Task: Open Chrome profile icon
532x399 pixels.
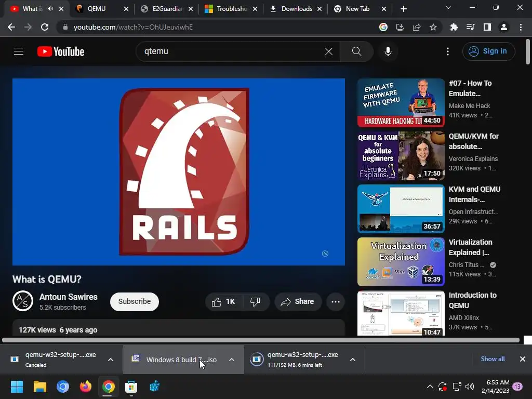Action: pos(504,27)
